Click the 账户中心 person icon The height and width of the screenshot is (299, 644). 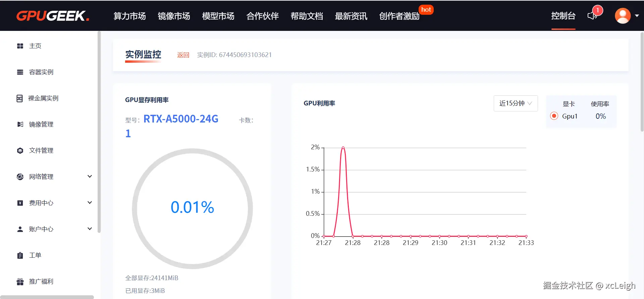pos(20,229)
